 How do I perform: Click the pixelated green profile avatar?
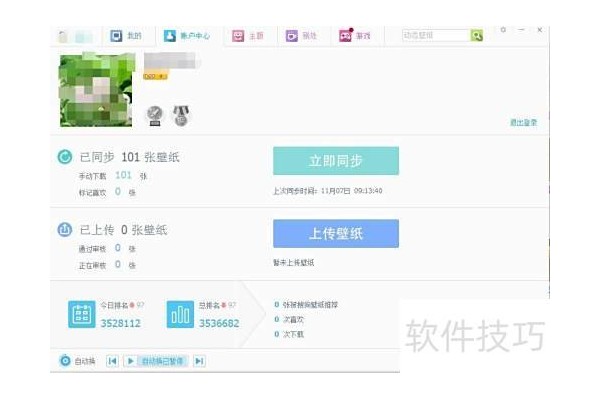pyautogui.click(x=97, y=90)
